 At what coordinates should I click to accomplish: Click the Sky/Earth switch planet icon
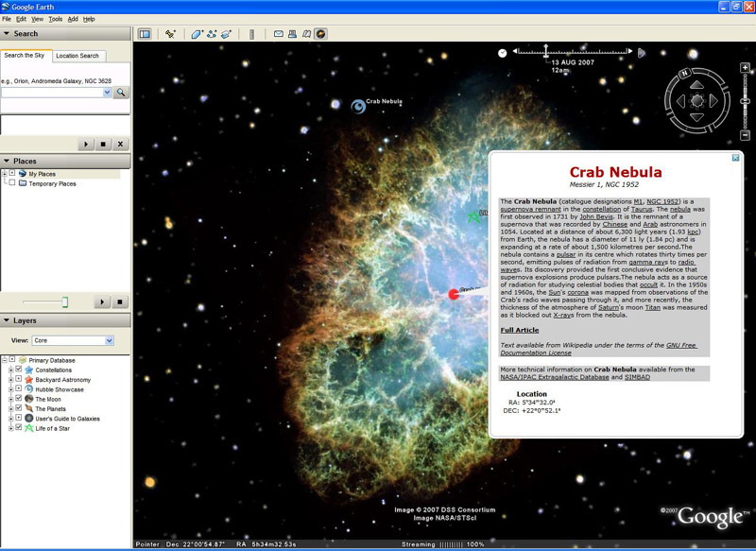[x=321, y=34]
